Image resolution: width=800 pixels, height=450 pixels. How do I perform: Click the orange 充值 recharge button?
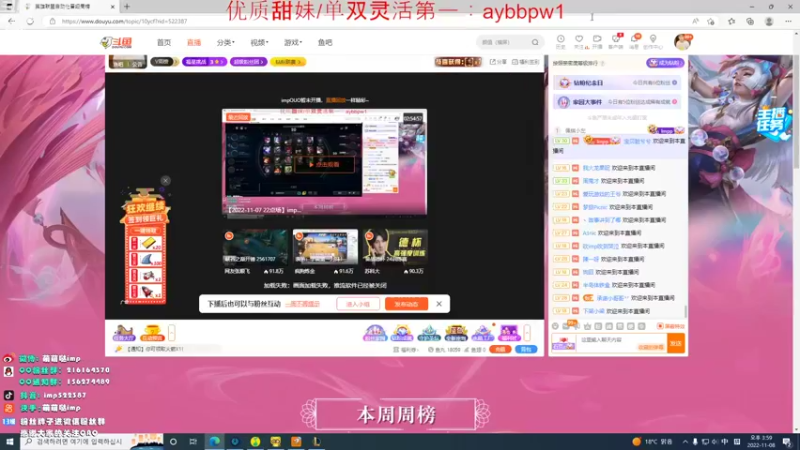[x=500, y=349]
